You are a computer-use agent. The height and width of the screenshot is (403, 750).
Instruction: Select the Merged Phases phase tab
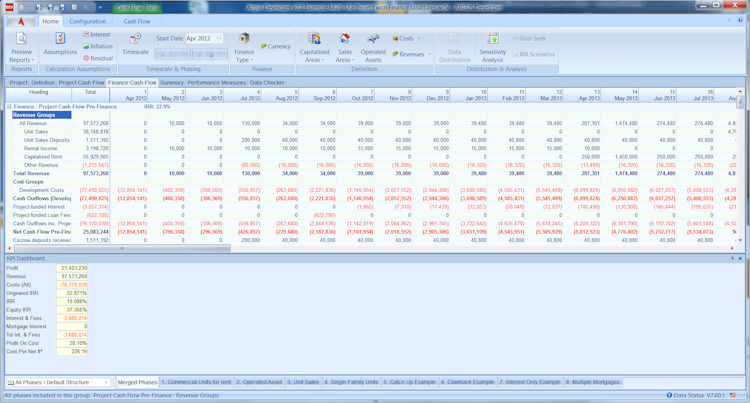pyautogui.click(x=137, y=382)
